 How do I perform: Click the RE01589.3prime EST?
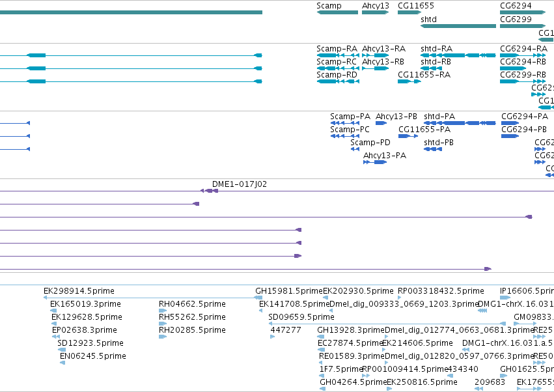tap(320, 363)
